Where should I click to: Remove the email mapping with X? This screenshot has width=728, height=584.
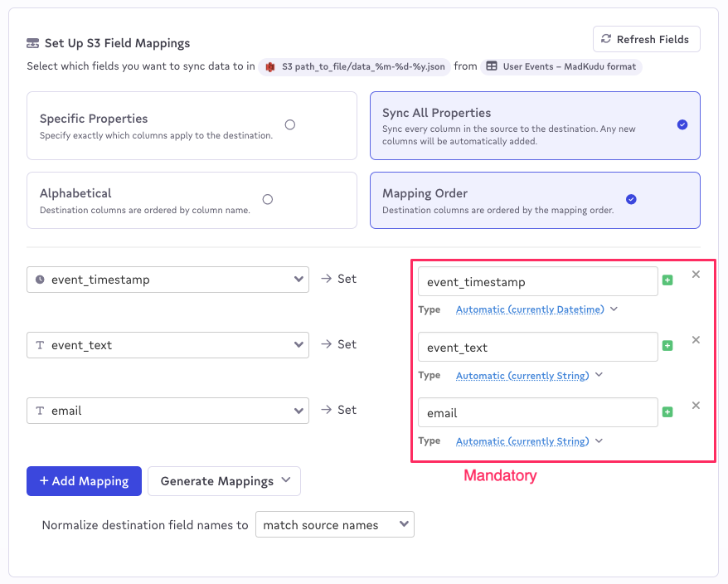click(x=696, y=406)
